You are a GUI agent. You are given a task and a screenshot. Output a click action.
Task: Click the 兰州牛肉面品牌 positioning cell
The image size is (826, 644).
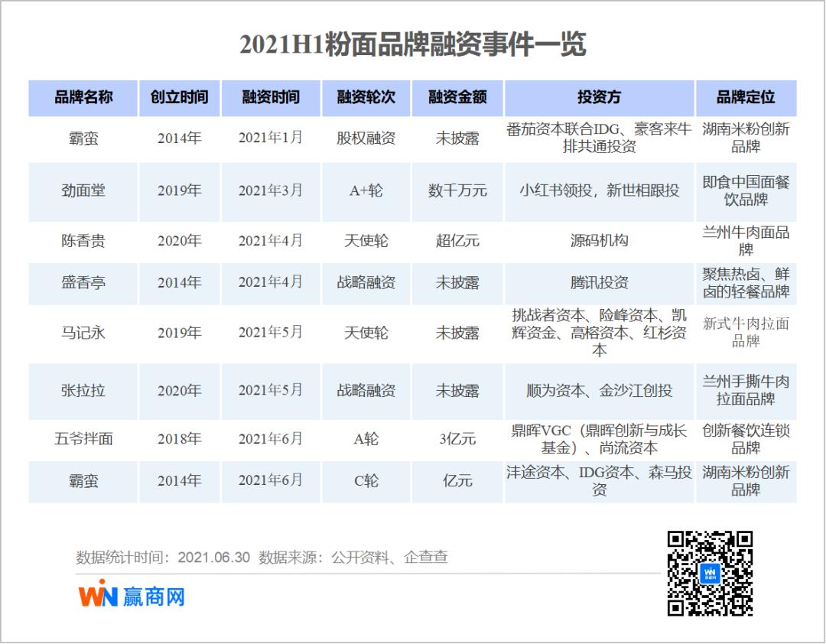[x=744, y=238]
